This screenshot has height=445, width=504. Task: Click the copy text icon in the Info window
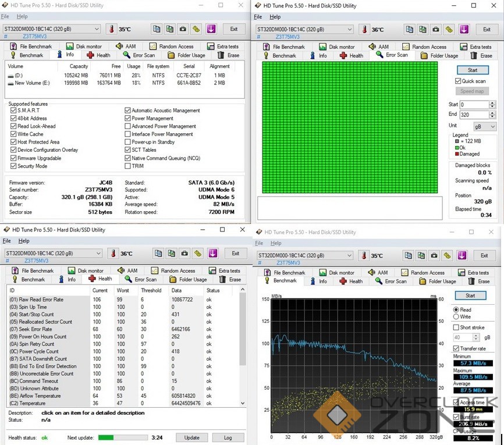[x=157, y=29]
